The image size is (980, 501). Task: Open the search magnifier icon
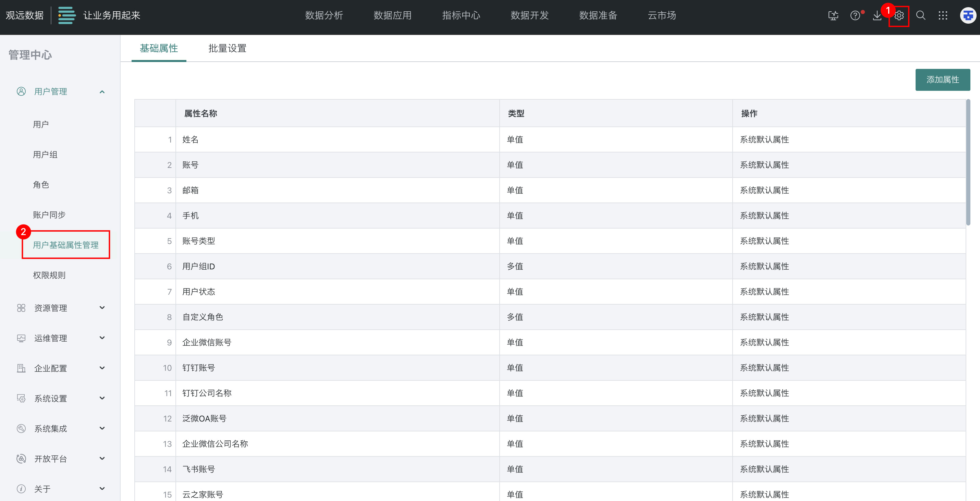921,16
